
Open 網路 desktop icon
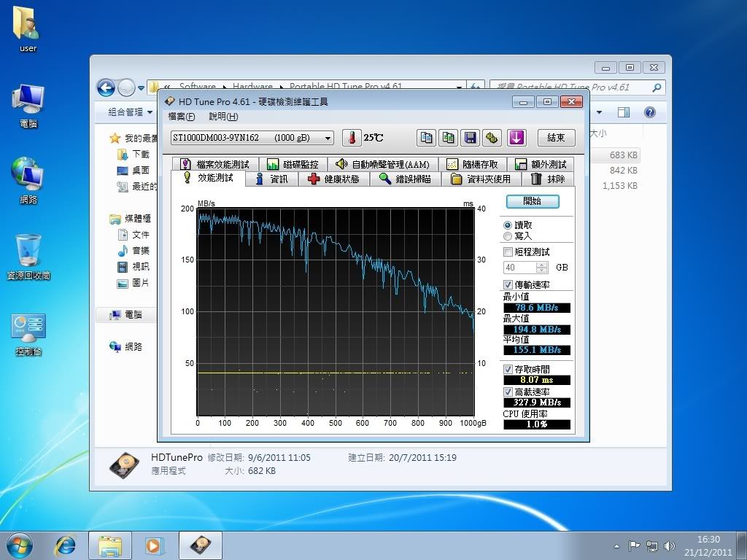28,181
